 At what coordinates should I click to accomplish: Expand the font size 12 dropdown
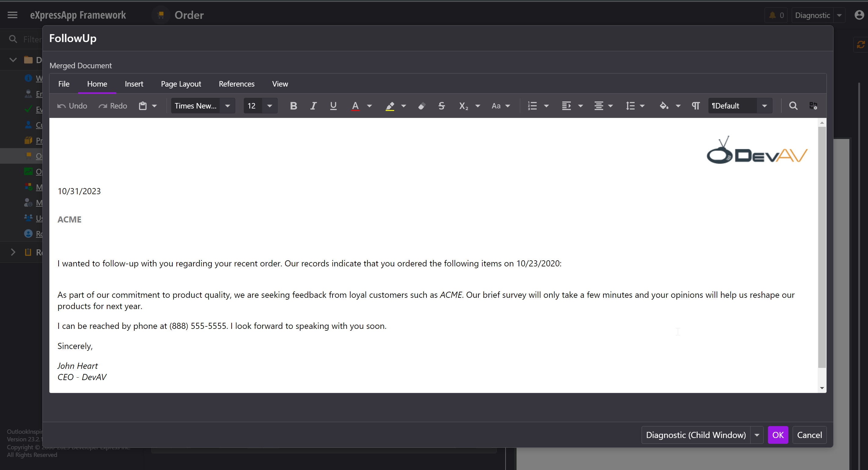pos(270,106)
